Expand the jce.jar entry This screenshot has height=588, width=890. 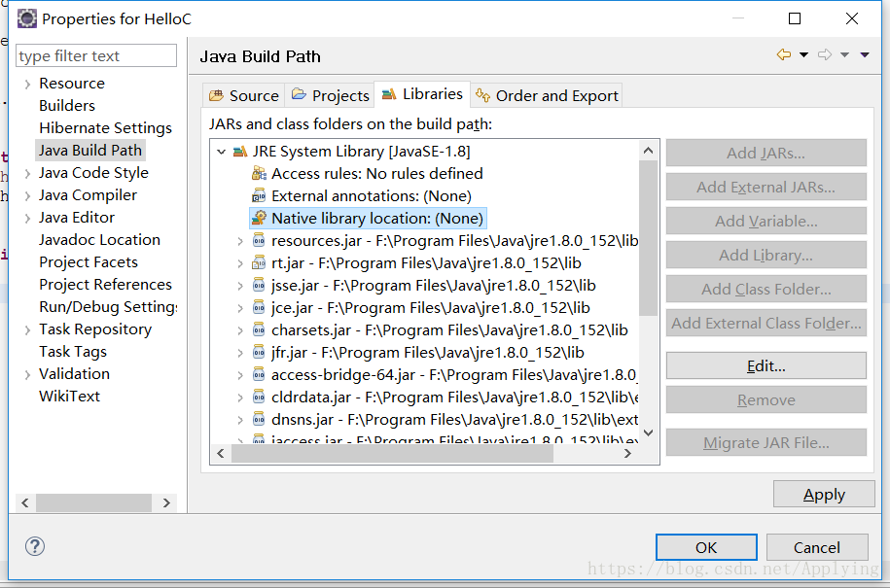tap(240, 308)
